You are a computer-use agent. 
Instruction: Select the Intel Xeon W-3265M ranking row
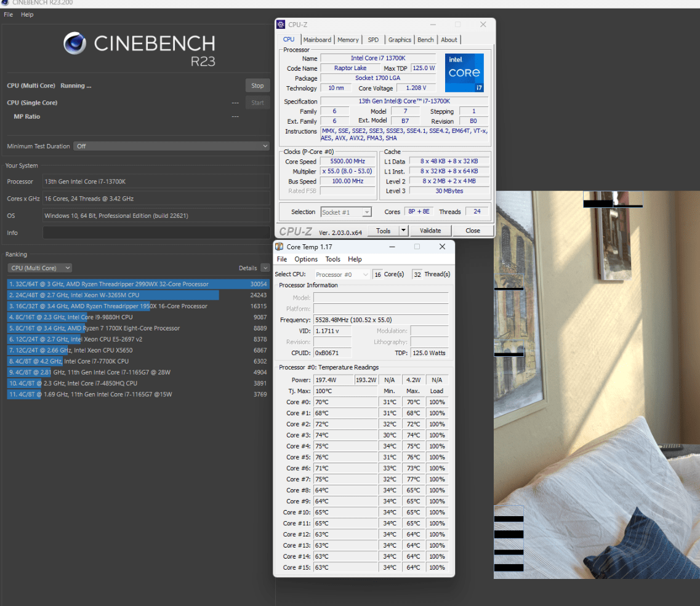138,295
